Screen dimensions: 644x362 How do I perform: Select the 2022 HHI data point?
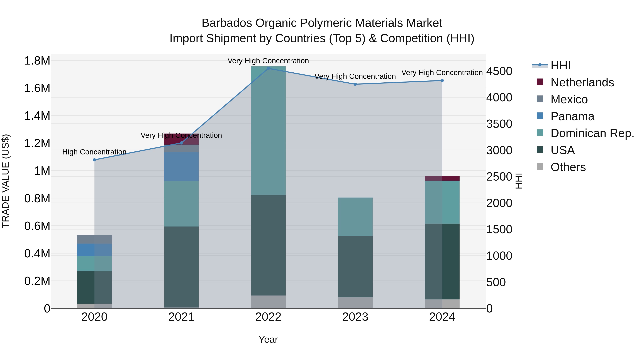point(268,68)
